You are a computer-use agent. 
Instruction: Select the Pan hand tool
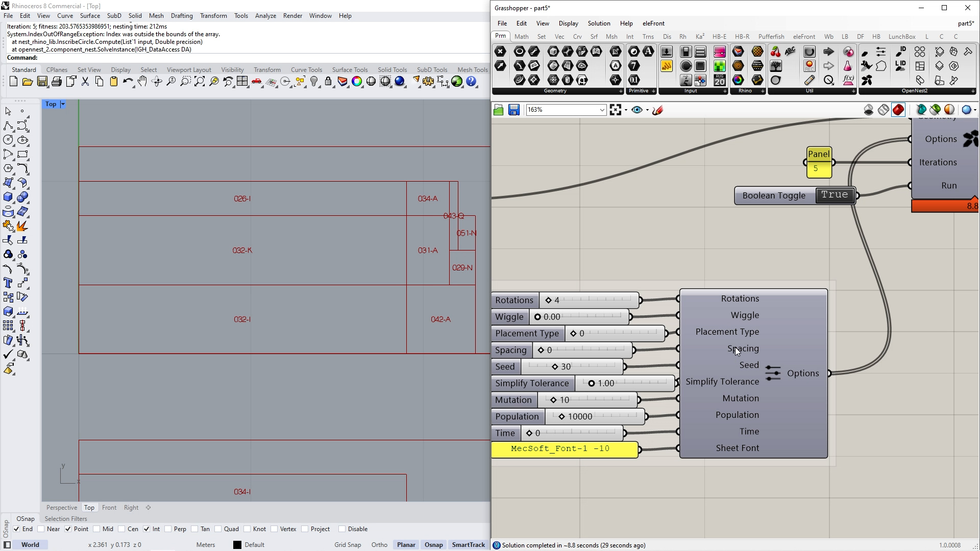142,82
